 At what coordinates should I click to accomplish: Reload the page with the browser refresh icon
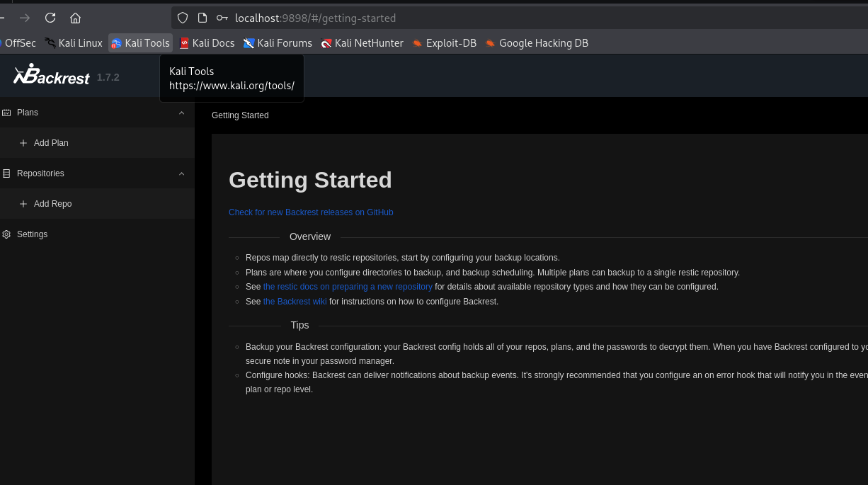[50, 18]
